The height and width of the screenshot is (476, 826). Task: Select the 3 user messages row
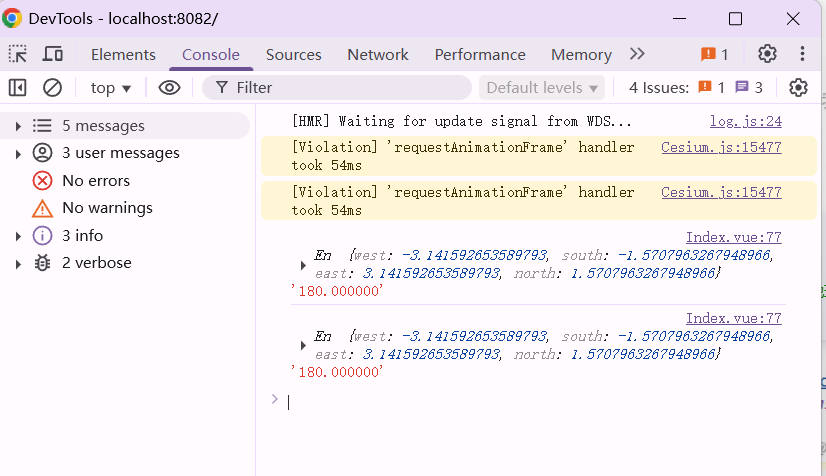125,153
